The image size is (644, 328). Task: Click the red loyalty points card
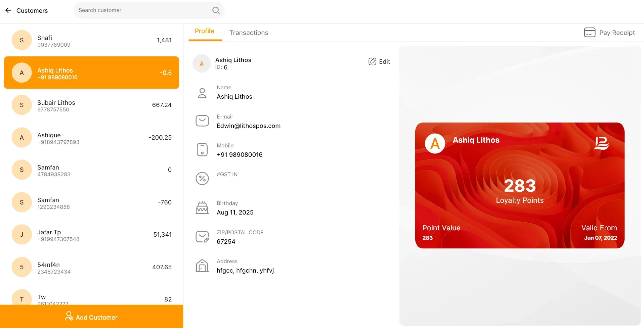pyautogui.click(x=520, y=185)
